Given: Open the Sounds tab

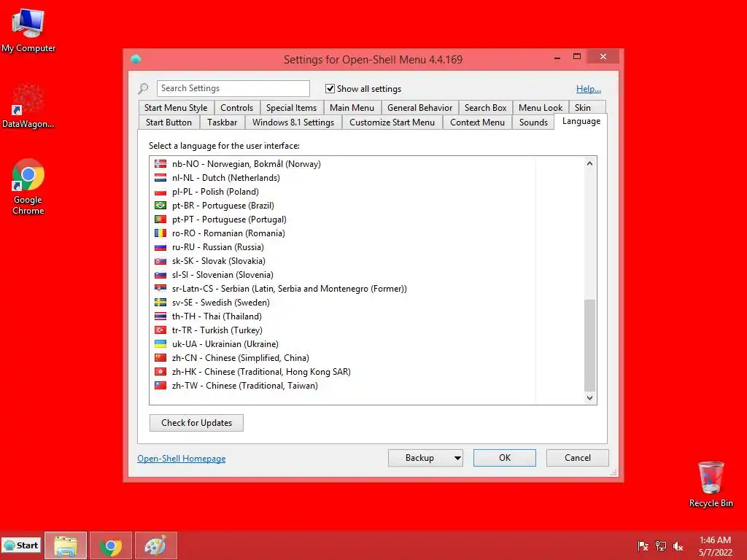Looking at the screenshot, I should 533,122.
